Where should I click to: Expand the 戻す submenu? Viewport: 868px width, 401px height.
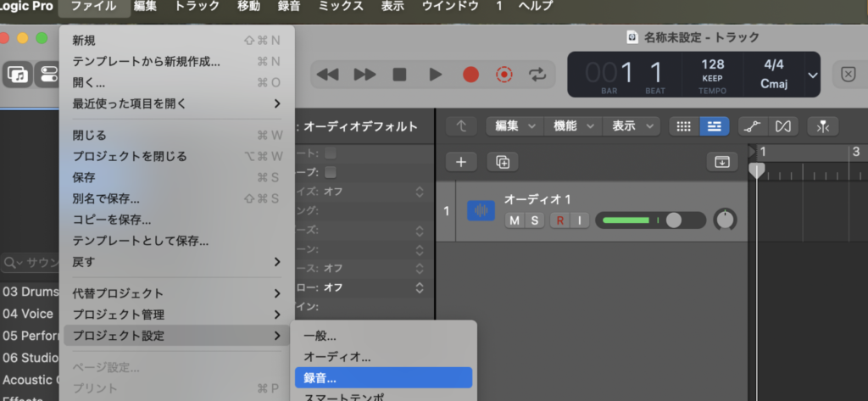pos(176,262)
